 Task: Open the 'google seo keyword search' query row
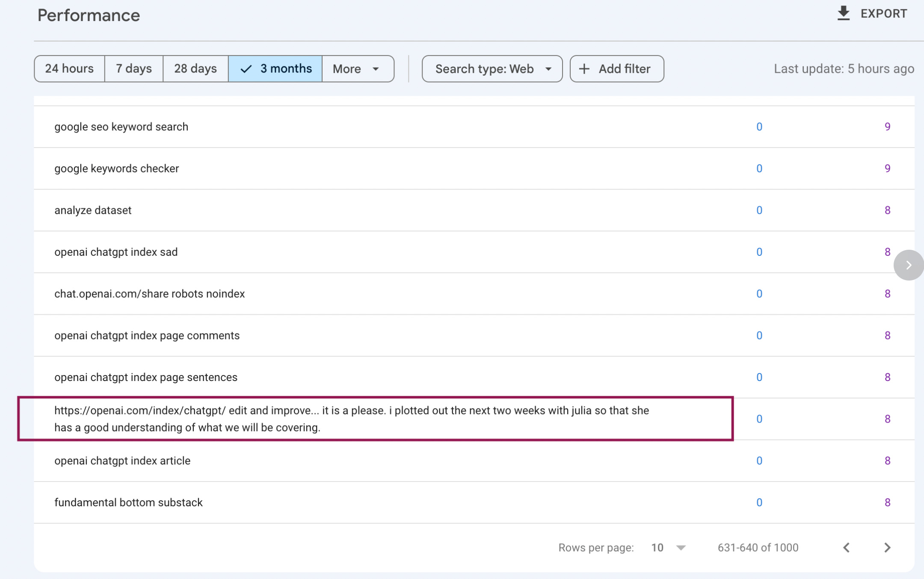[x=121, y=127]
